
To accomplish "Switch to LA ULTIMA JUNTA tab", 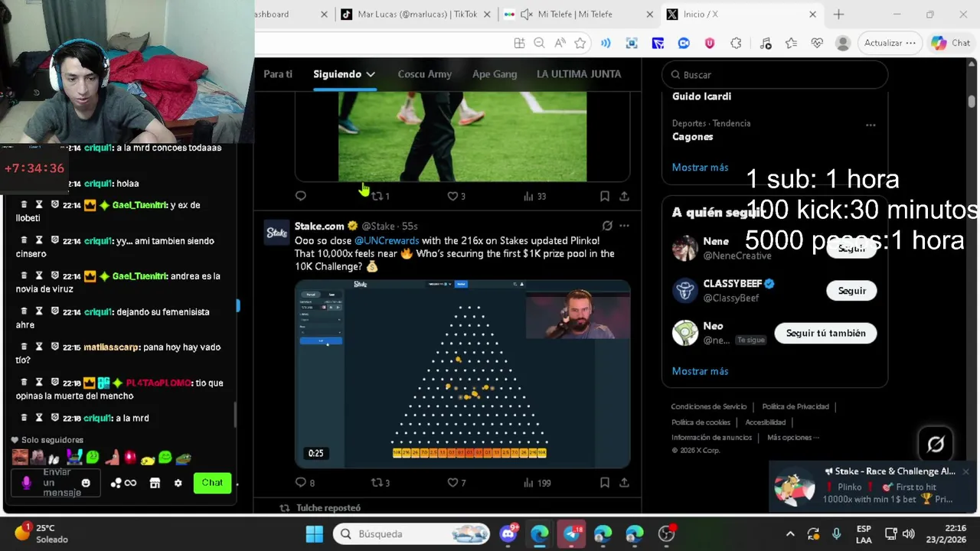I will pyautogui.click(x=579, y=74).
